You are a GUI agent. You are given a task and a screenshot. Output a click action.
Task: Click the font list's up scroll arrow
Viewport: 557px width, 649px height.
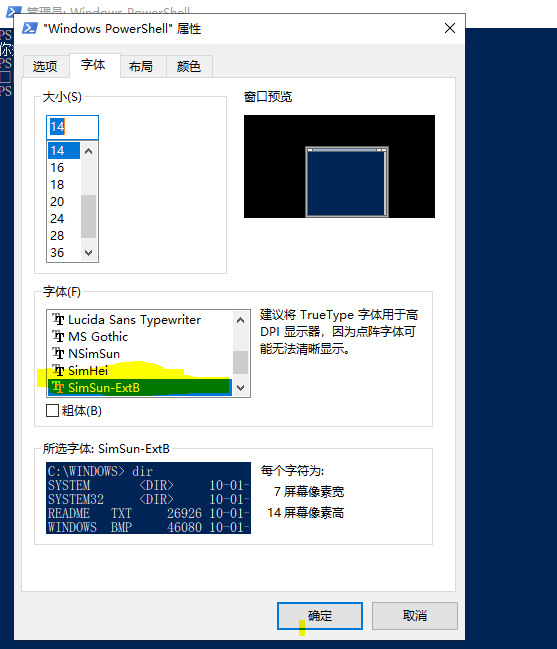click(x=240, y=320)
